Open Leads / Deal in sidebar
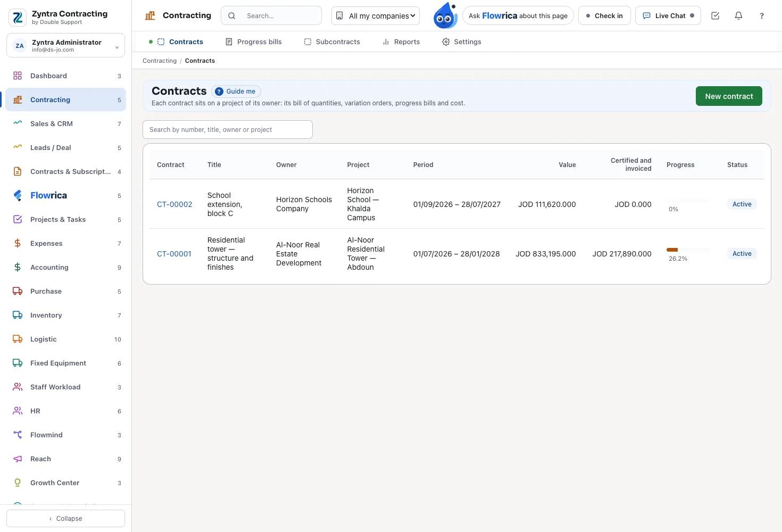782x532 pixels. 65,147
